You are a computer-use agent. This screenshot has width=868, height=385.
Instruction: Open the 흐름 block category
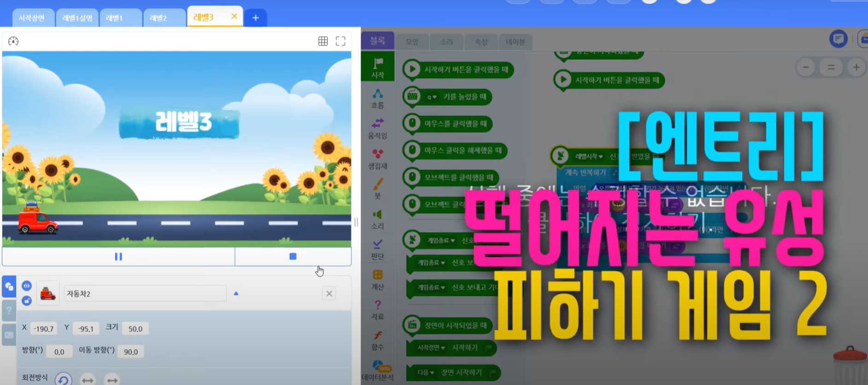pyautogui.click(x=378, y=98)
